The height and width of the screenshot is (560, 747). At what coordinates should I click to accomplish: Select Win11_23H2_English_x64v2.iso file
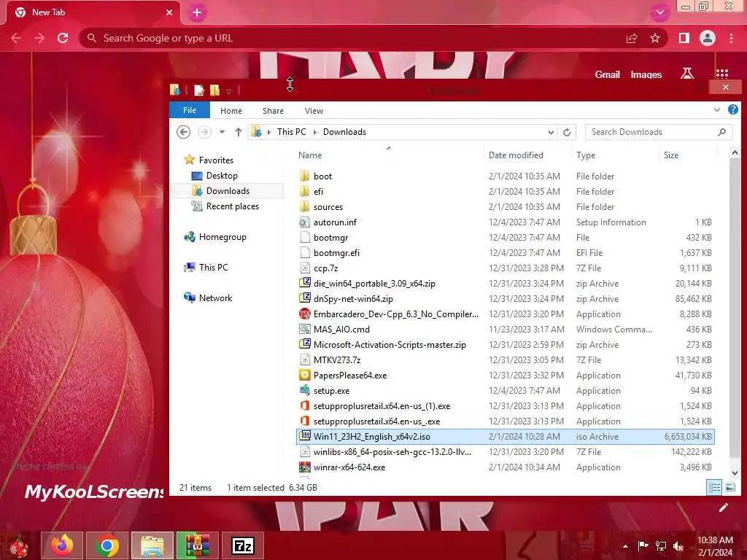505,436
